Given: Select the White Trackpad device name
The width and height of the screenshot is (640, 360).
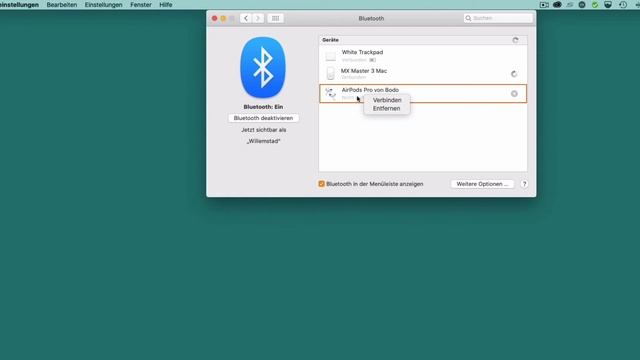Looking at the screenshot, I should click(x=362, y=52).
